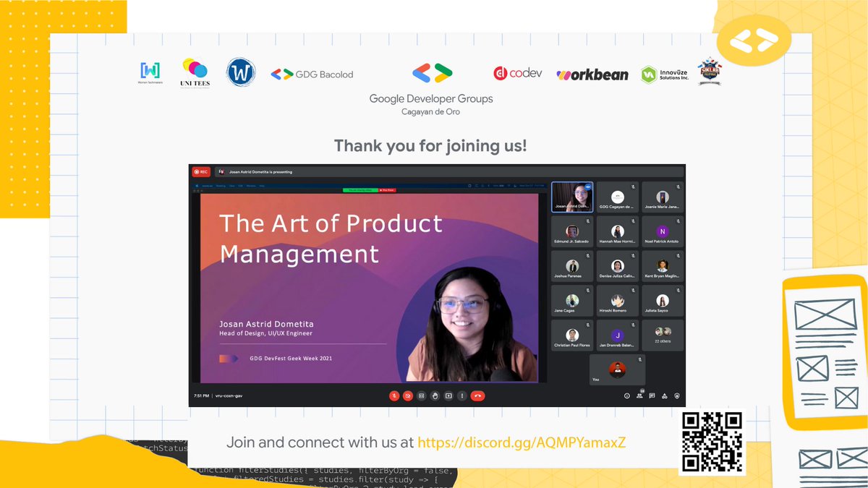This screenshot has height=488, width=868.
Task: Open the activities shapes icon
Action: click(x=665, y=395)
